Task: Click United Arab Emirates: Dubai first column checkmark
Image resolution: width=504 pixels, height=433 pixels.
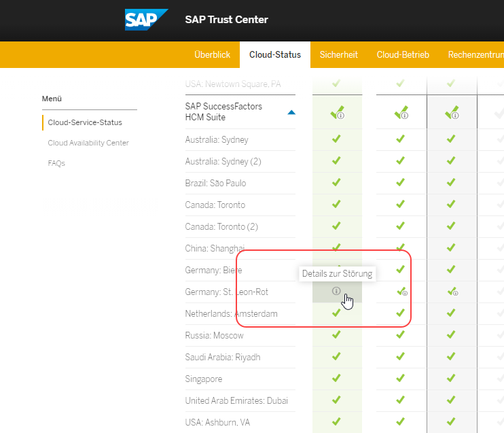Action: (336, 400)
